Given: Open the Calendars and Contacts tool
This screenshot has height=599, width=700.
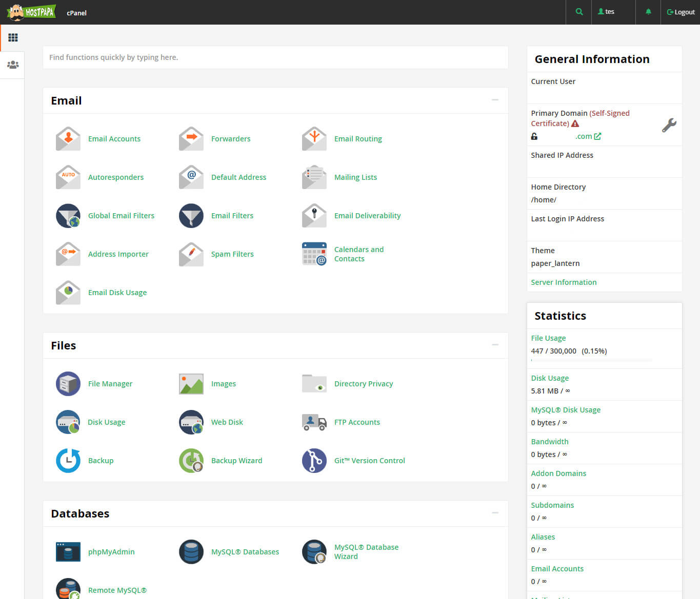Looking at the screenshot, I should [358, 254].
